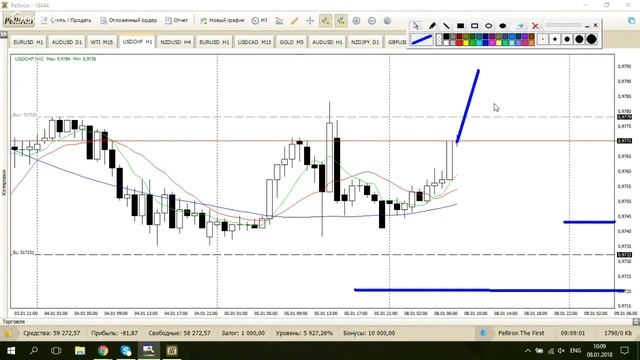Viewport: 640px width, 360px height.
Task: Open the H1 timeframe selector
Action: tap(260, 20)
